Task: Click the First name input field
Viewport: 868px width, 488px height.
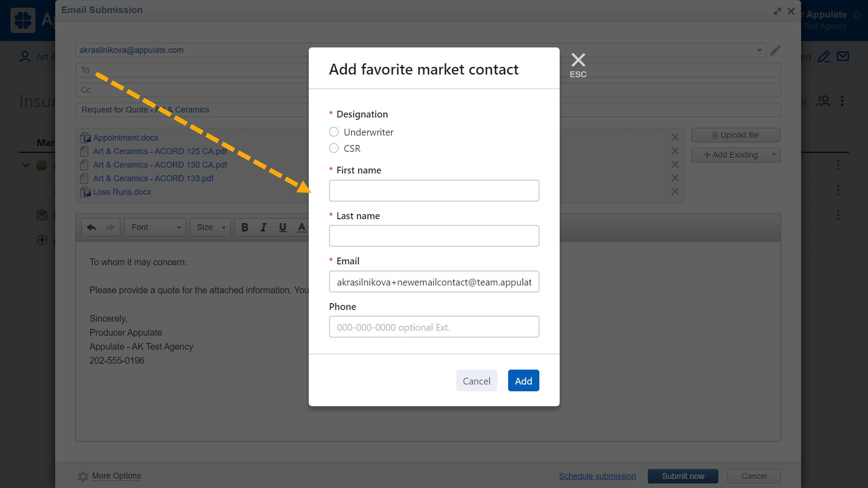Action: tap(434, 191)
